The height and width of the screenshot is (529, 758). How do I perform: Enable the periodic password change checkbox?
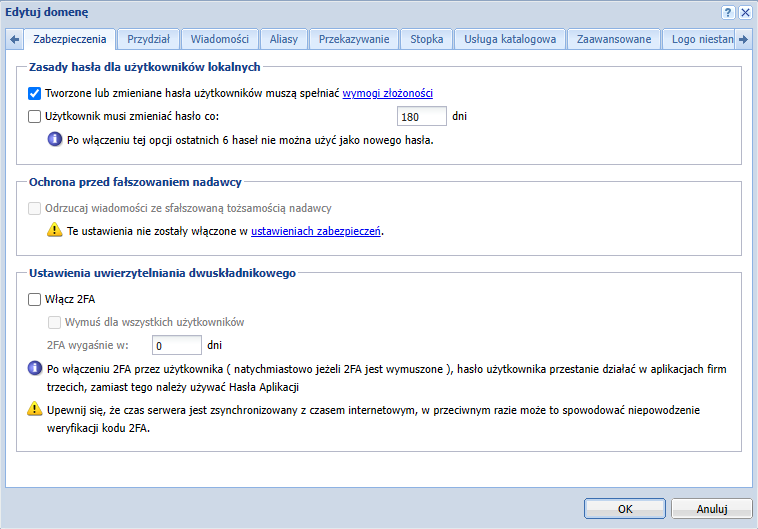[x=35, y=116]
